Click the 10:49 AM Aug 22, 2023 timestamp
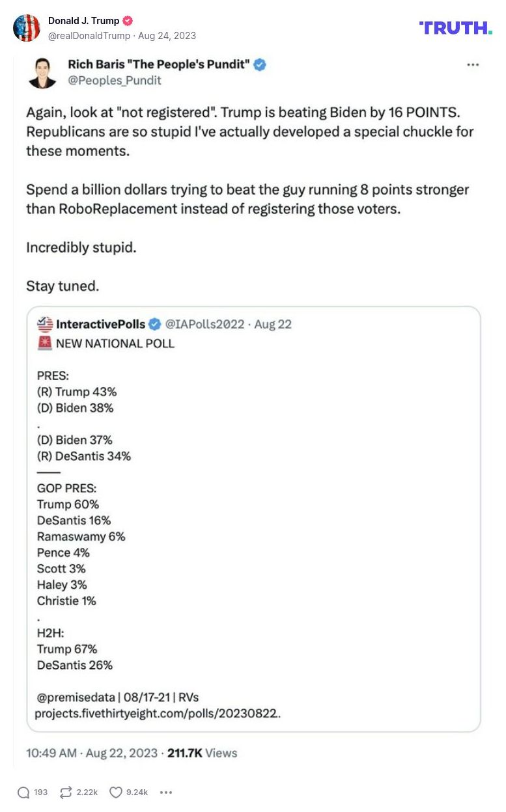506x812 pixels. (x=92, y=753)
